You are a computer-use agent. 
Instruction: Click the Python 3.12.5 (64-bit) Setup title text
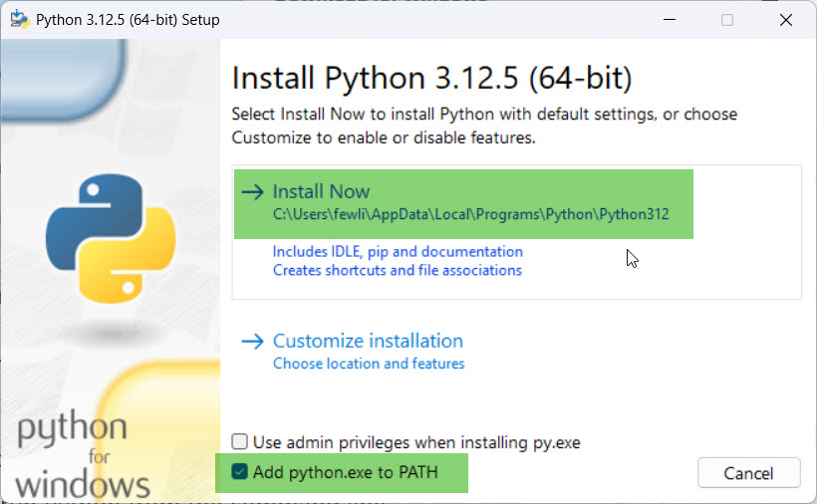(128, 20)
